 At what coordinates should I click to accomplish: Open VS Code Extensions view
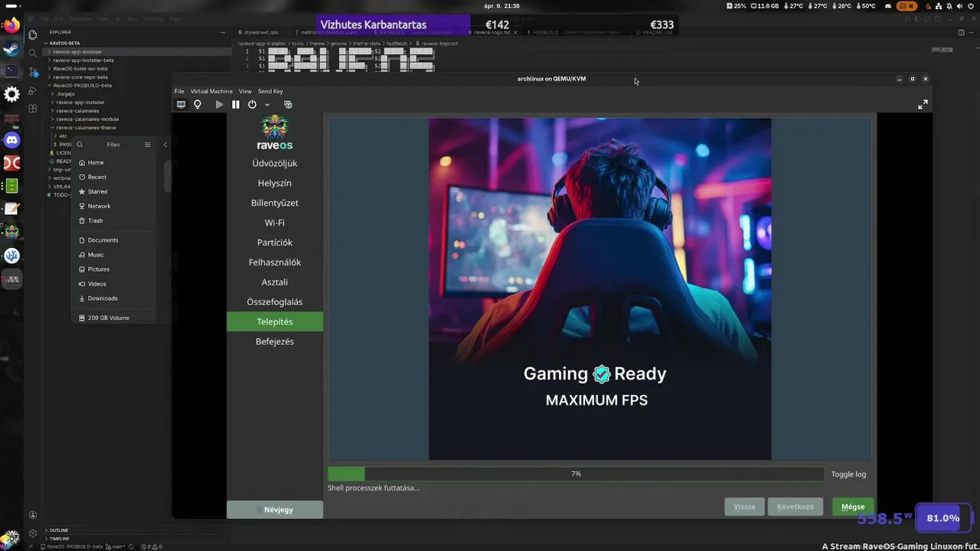coord(33,109)
